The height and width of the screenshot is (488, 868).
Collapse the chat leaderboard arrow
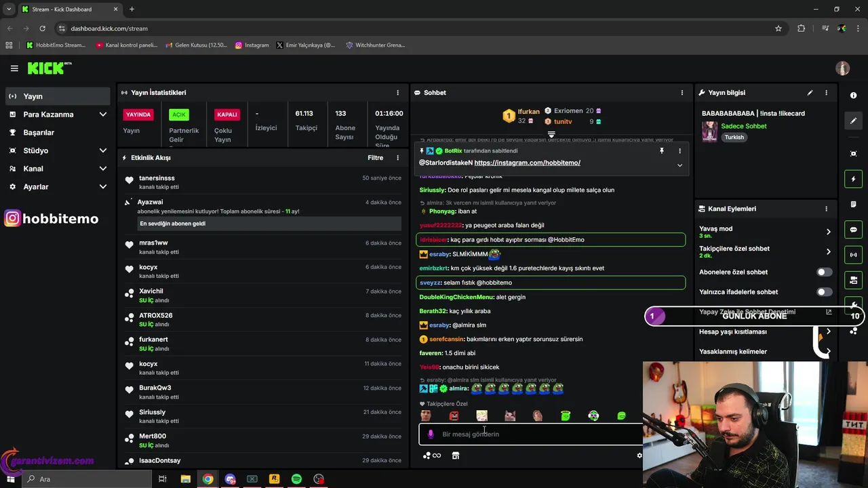click(551, 135)
